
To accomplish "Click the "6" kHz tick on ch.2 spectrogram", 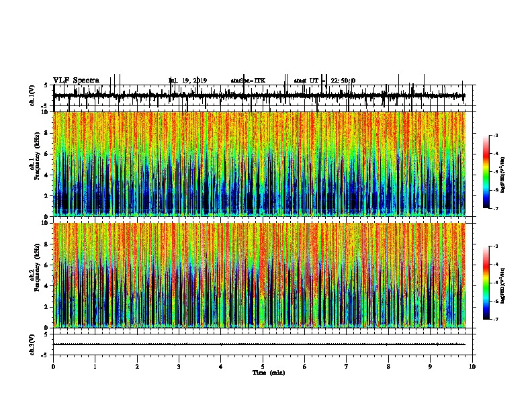I will (47, 265).
